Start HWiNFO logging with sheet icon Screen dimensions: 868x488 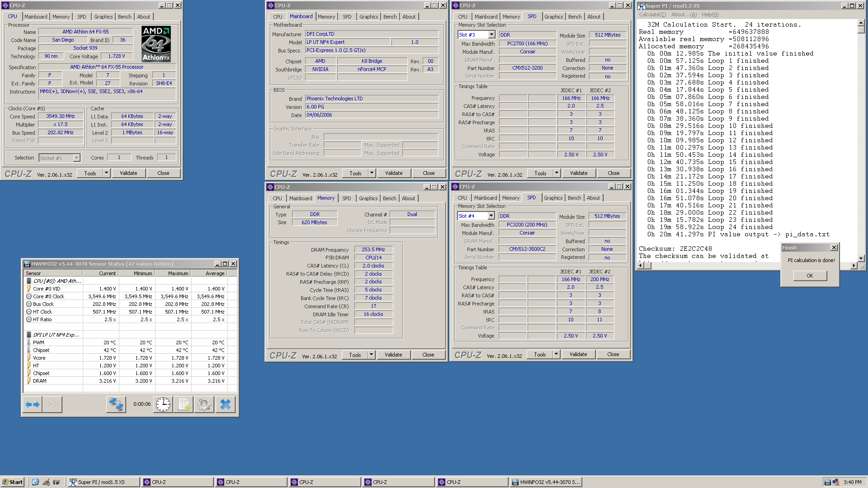[184, 404]
